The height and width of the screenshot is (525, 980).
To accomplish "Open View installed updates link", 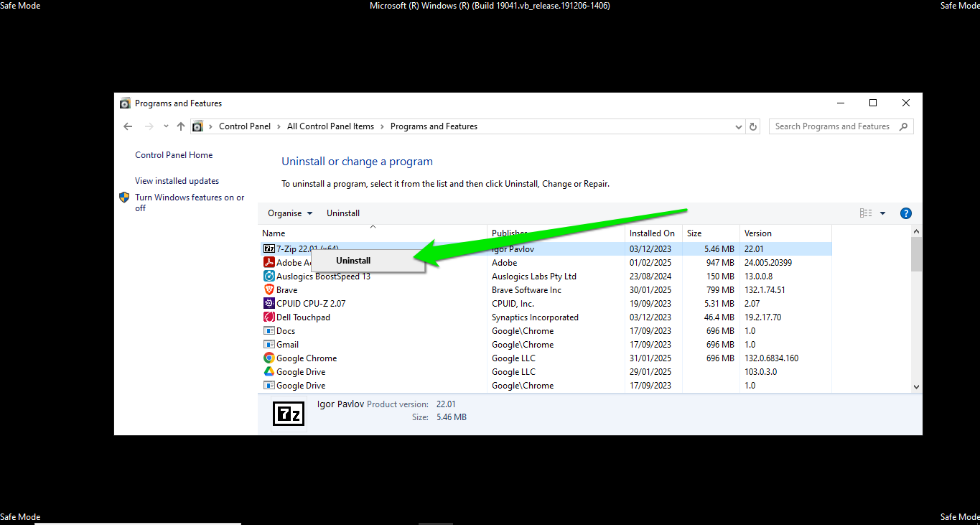I will click(177, 181).
